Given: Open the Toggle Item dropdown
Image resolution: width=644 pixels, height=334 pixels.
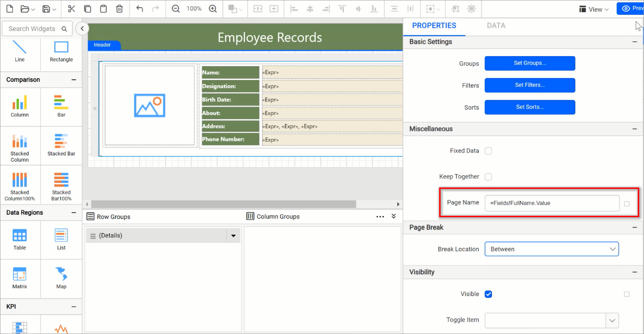Looking at the screenshot, I should (612, 320).
